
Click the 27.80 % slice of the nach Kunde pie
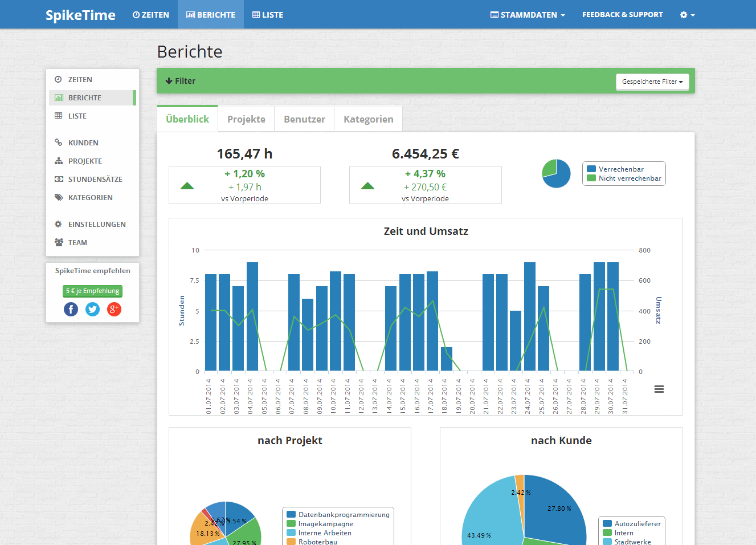tap(555, 510)
